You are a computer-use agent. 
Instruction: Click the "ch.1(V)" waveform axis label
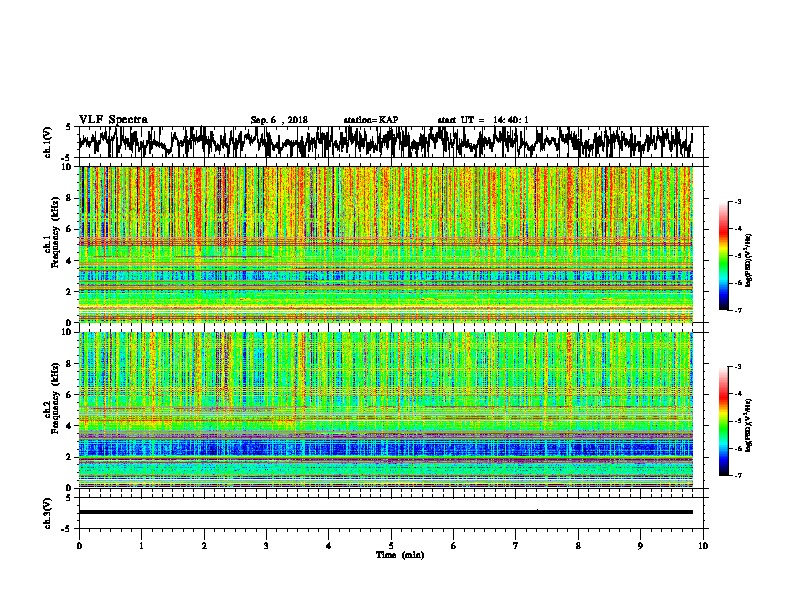click(48, 142)
